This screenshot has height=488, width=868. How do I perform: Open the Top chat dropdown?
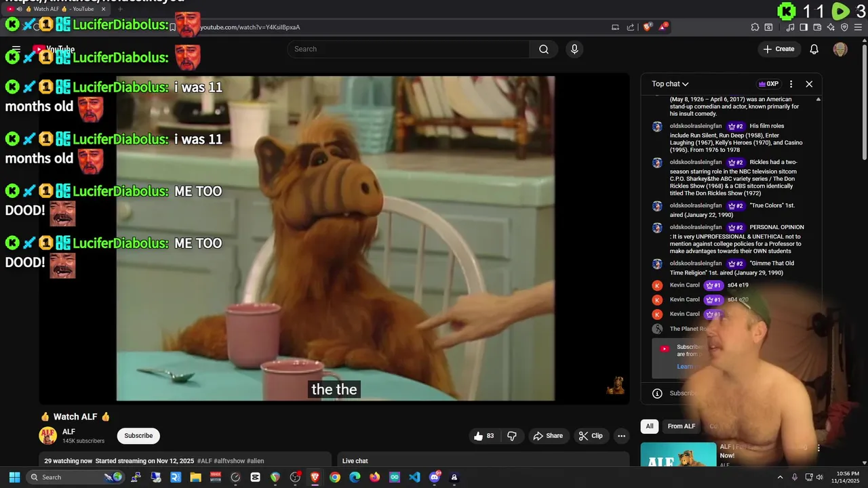(670, 84)
